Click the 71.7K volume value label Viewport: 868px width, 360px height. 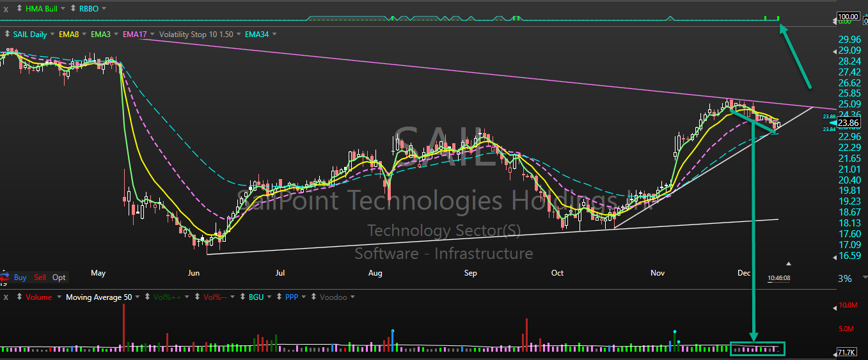coord(848,352)
